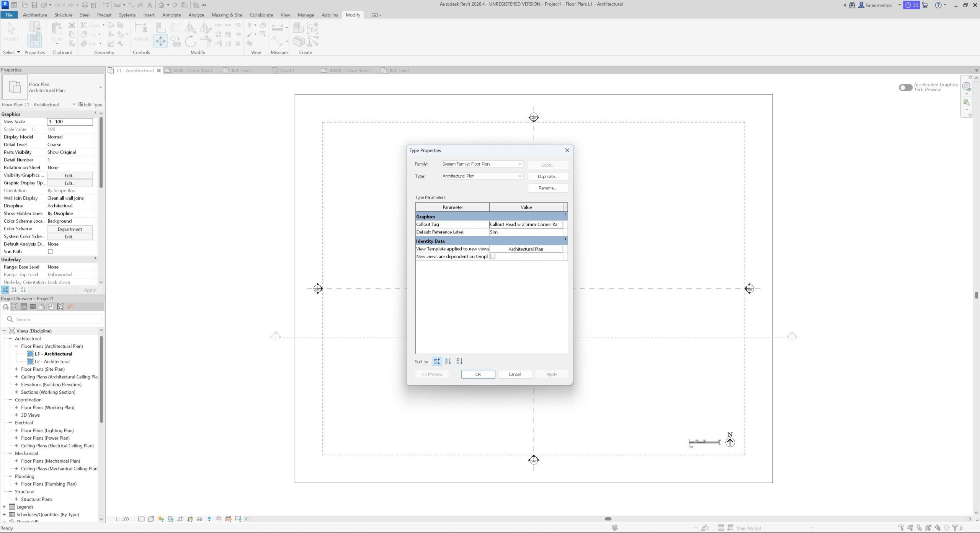Image resolution: width=980 pixels, height=533 pixels.
Task: Click the Duplicate... button
Action: 548,176
